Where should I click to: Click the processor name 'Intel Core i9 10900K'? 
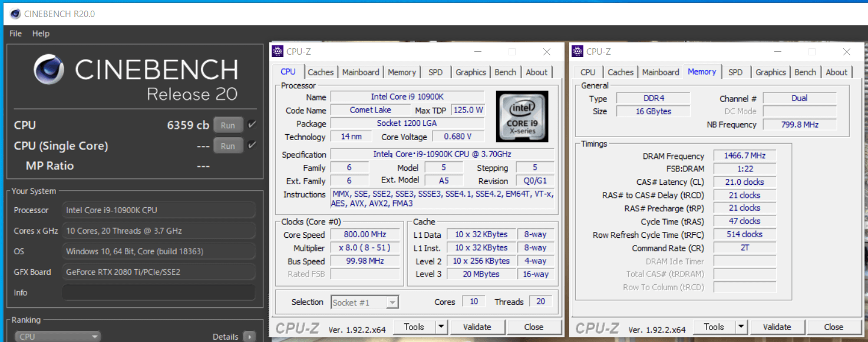407,97
